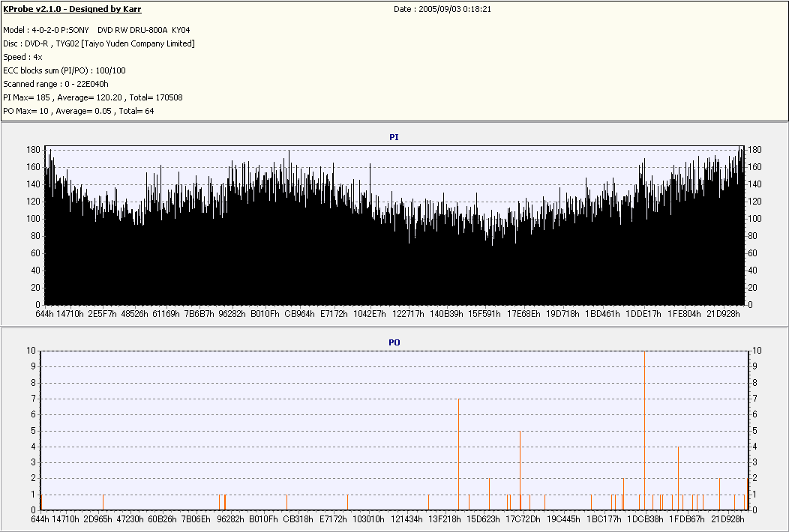
Task: Select the "1FDB67h" x-axis label
Action: coord(686,519)
